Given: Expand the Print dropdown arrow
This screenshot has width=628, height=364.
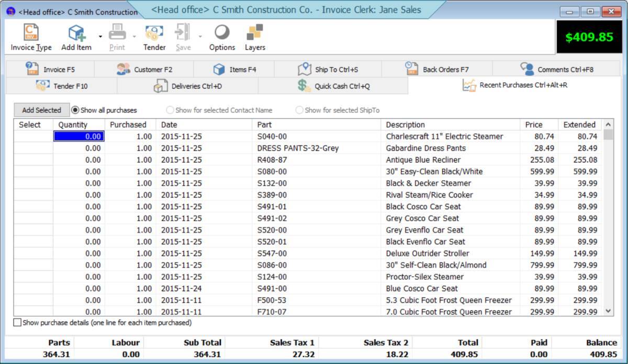Looking at the screenshot, I should [x=134, y=37].
